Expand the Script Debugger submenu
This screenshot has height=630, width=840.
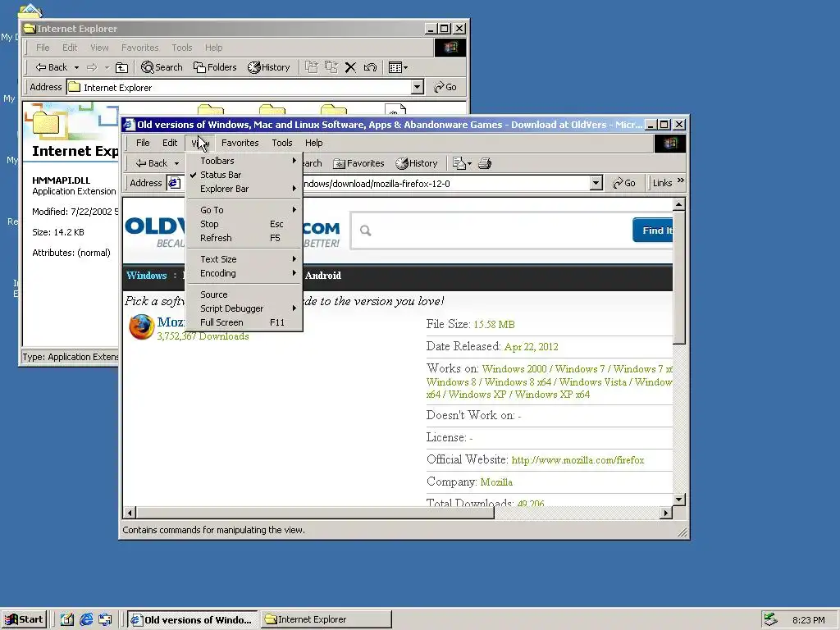click(x=244, y=308)
